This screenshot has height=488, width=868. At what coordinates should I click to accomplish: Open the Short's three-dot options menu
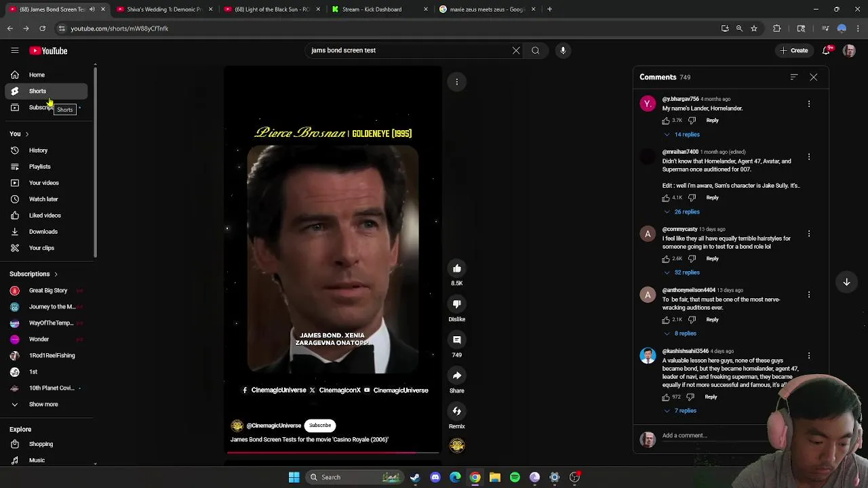pyautogui.click(x=457, y=82)
